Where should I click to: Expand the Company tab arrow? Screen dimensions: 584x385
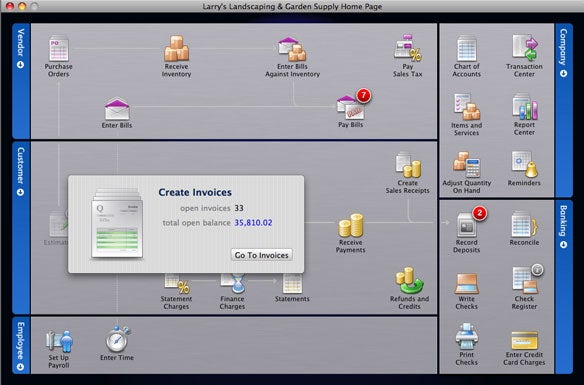click(x=564, y=73)
